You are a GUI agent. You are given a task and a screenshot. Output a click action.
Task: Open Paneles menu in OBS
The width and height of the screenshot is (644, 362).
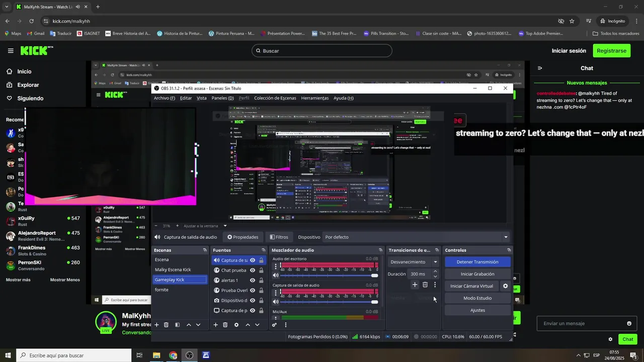coord(222,98)
